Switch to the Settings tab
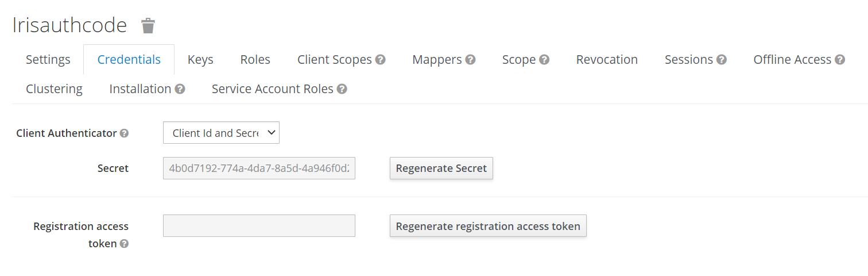This screenshot has width=868, height=276. click(x=48, y=60)
